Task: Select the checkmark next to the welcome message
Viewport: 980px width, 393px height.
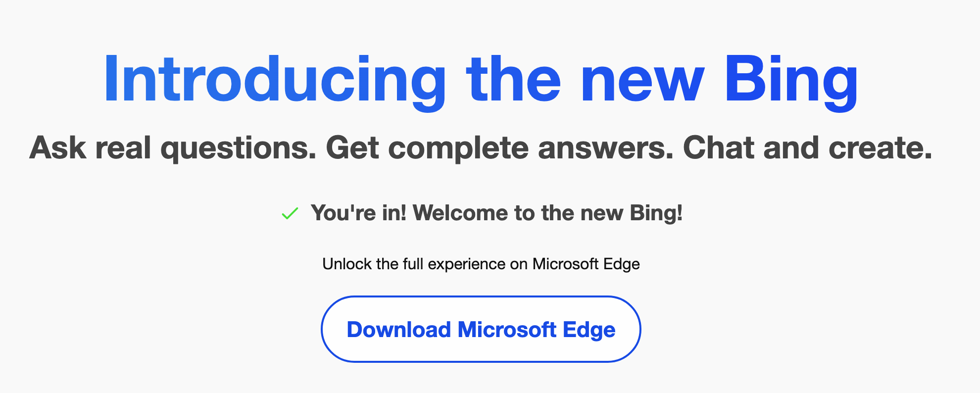Action: tap(289, 214)
